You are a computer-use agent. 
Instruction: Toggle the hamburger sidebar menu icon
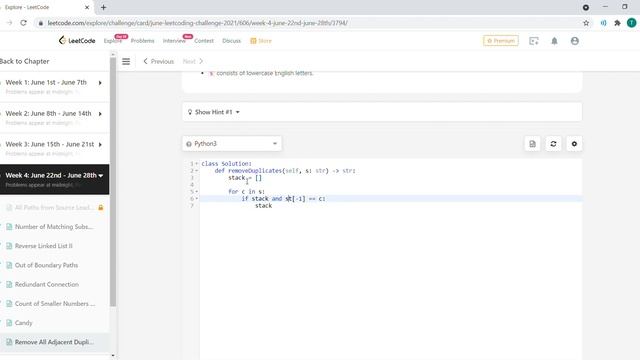pyautogui.click(x=126, y=61)
